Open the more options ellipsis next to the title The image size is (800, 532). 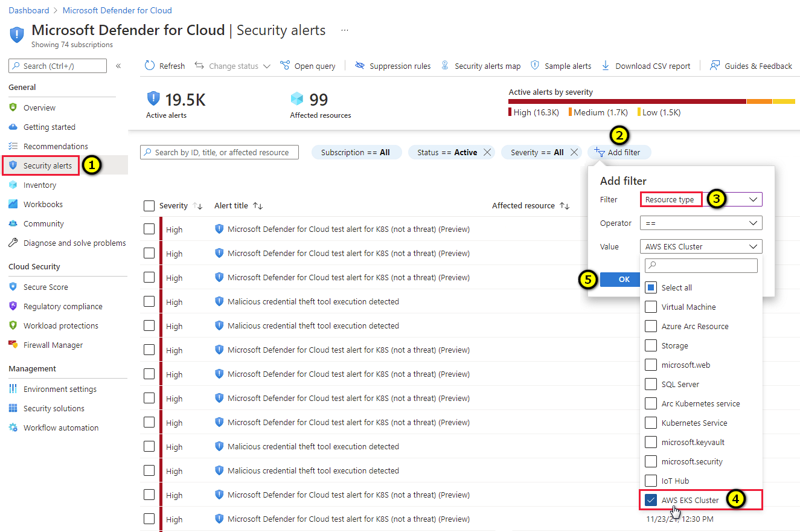345,30
